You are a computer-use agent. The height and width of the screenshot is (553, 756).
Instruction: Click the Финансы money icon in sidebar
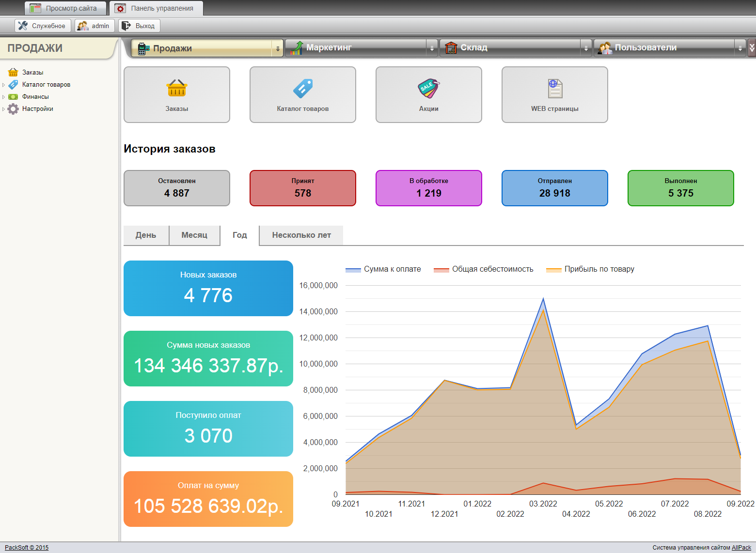click(x=13, y=97)
